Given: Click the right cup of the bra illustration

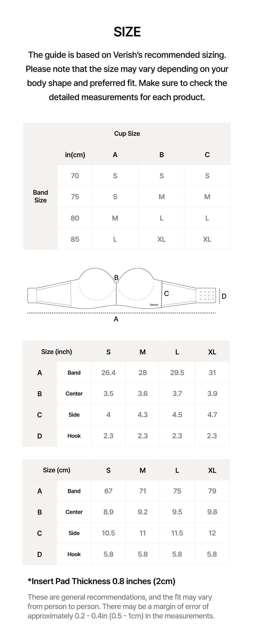Looking at the screenshot, I should tap(136, 285).
